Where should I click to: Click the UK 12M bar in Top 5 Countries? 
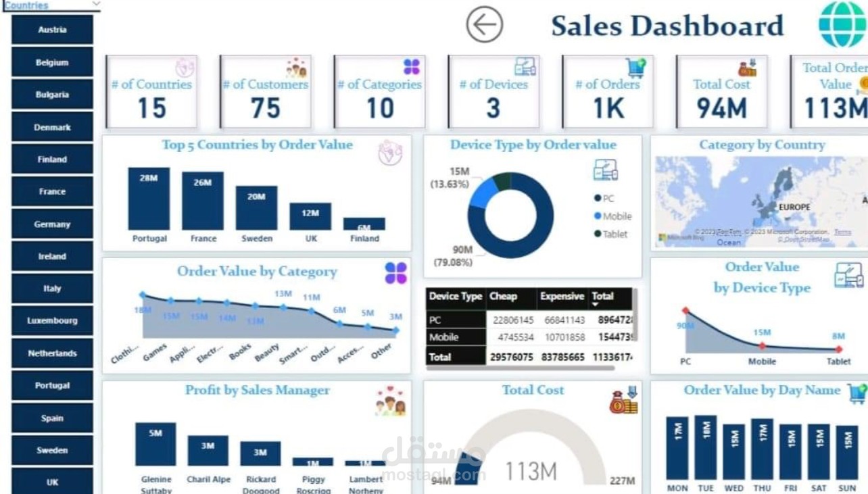(310, 216)
